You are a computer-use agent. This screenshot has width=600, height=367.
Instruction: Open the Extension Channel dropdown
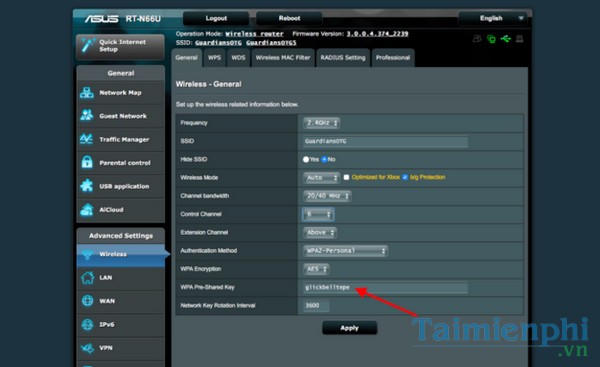[x=320, y=232]
